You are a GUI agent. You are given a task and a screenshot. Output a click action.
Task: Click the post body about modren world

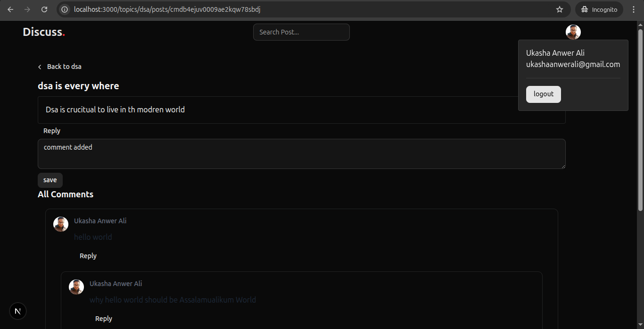pos(115,110)
